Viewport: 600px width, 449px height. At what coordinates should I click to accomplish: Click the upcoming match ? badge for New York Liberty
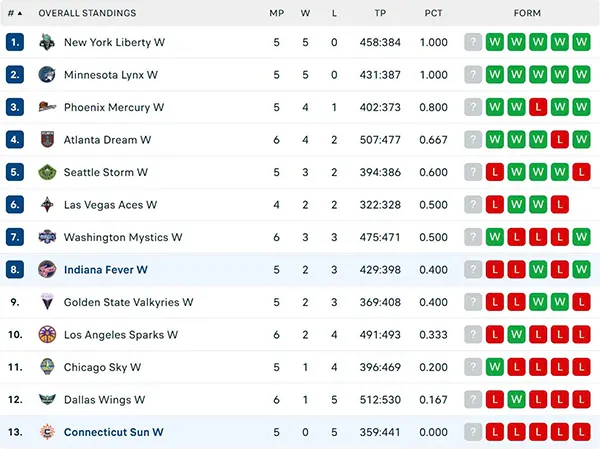(473, 42)
